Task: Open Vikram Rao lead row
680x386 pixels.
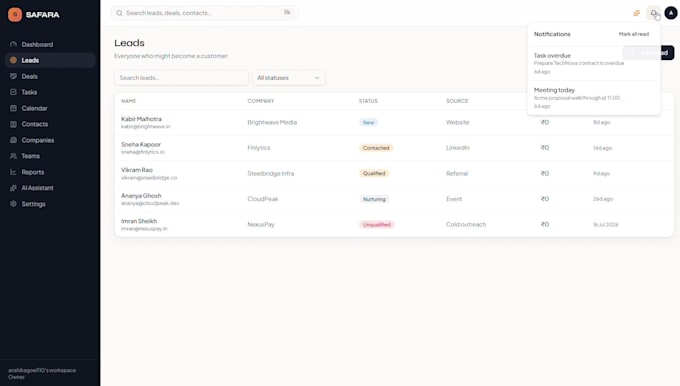Action: point(394,173)
